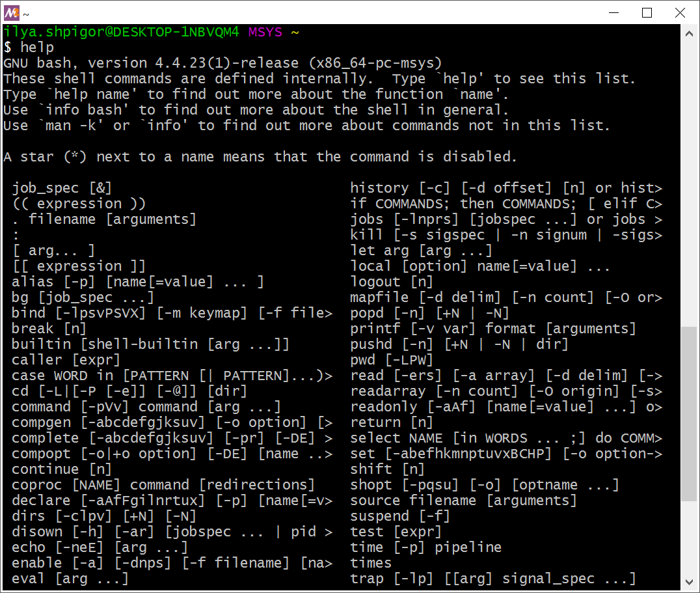This screenshot has width=700, height=593.
Task: Maximize the MSYS terminal window
Action: point(647,12)
